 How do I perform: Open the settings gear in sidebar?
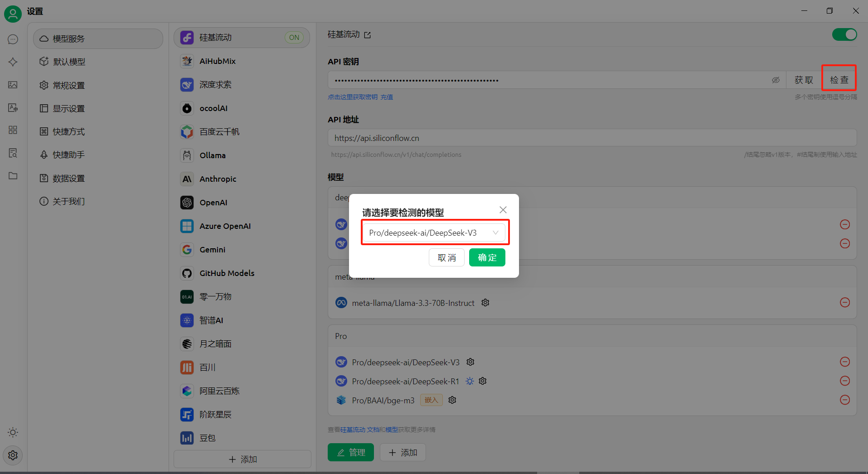(13, 455)
